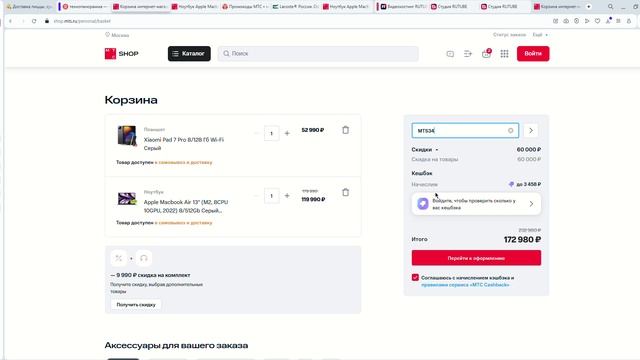Open the cashback login prompt chevron

(531, 204)
